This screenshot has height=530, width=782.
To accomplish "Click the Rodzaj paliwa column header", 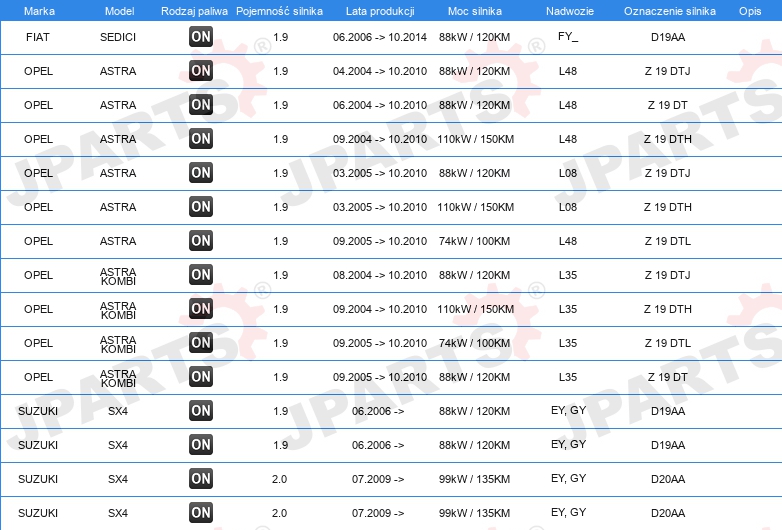I will tap(194, 11).
